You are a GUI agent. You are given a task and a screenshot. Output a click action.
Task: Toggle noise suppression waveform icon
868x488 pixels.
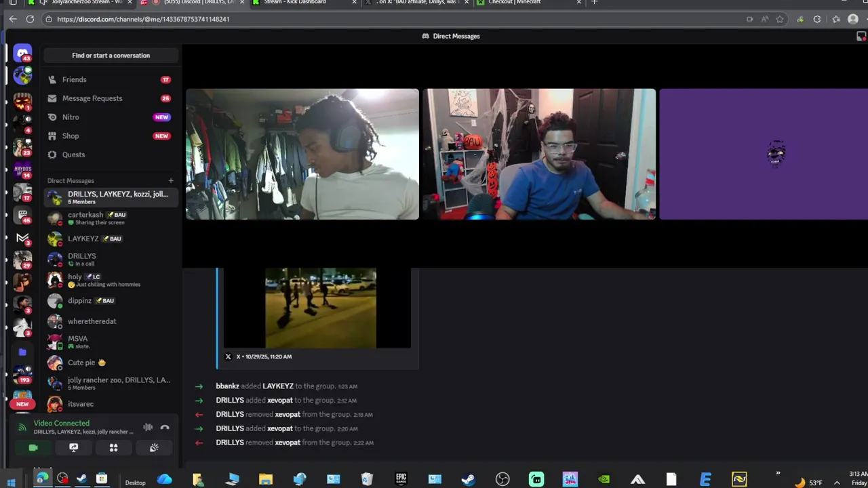pyautogui.click(x=148, y=427)
